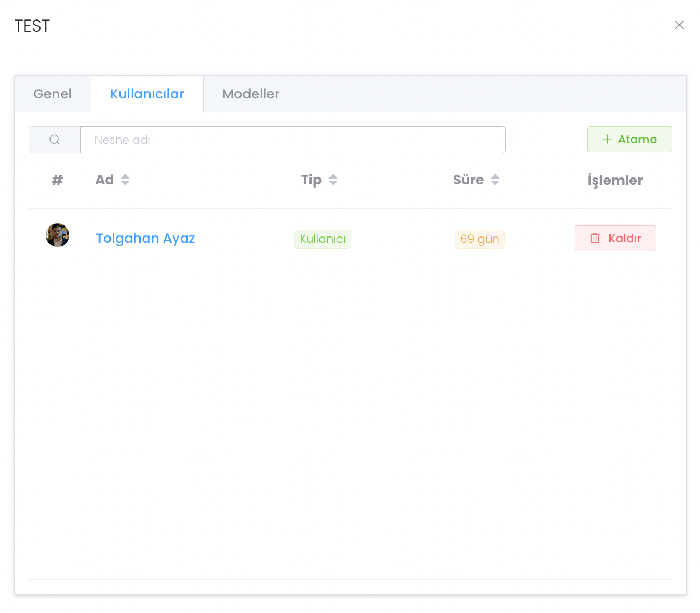Click the magnifier search icon

(55, 140)
